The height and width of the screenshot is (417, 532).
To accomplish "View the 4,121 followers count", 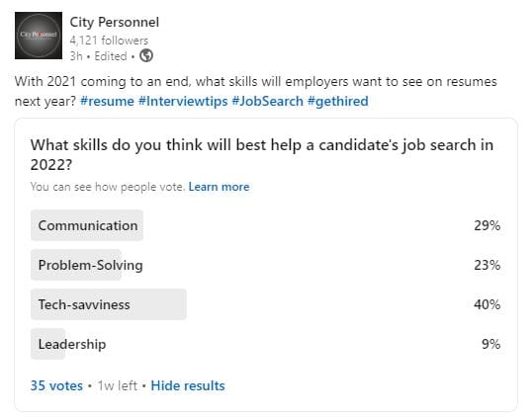I will pos(109,41).
